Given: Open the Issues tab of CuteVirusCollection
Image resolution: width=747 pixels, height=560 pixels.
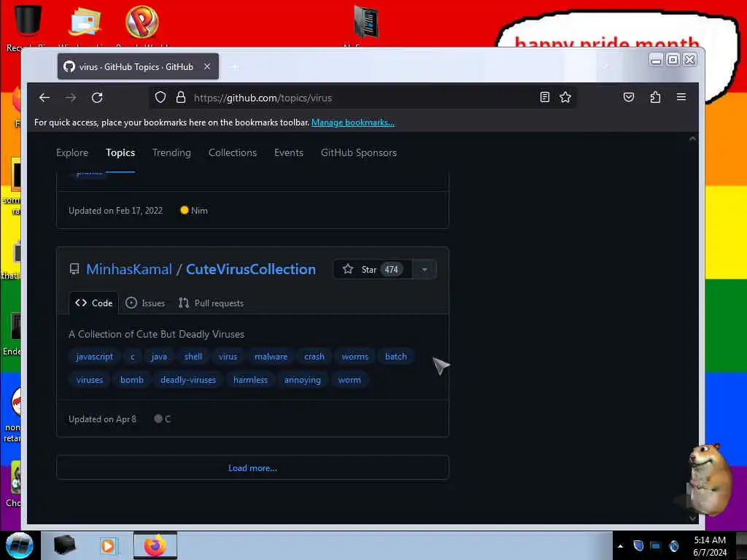Looking at the screenshot, I should tap(145, 303).
